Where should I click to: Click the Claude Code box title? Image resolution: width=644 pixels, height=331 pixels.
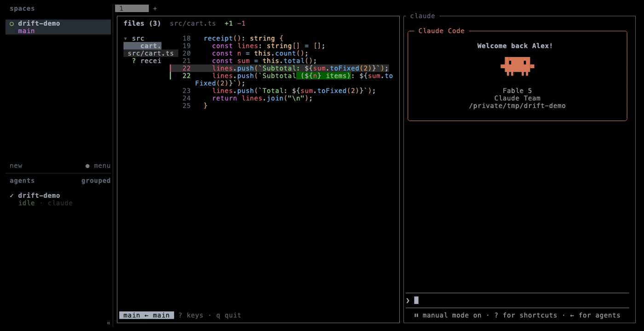(x=442, y=31)
